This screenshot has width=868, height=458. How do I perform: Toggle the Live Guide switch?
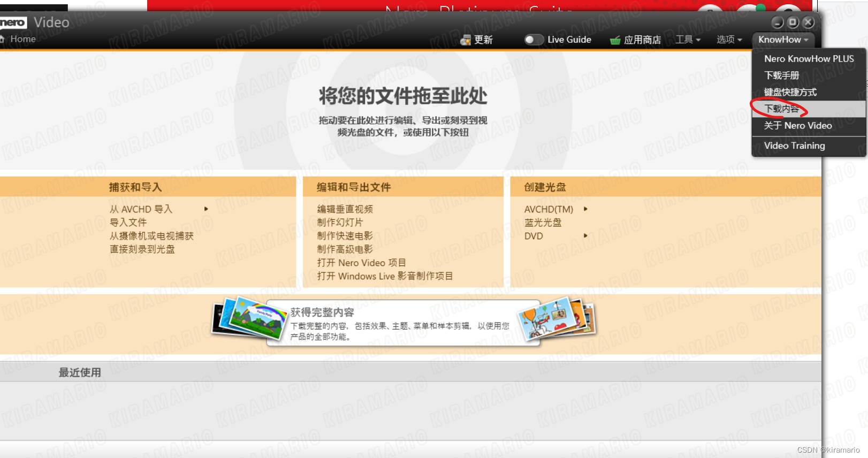click(533, 40)
